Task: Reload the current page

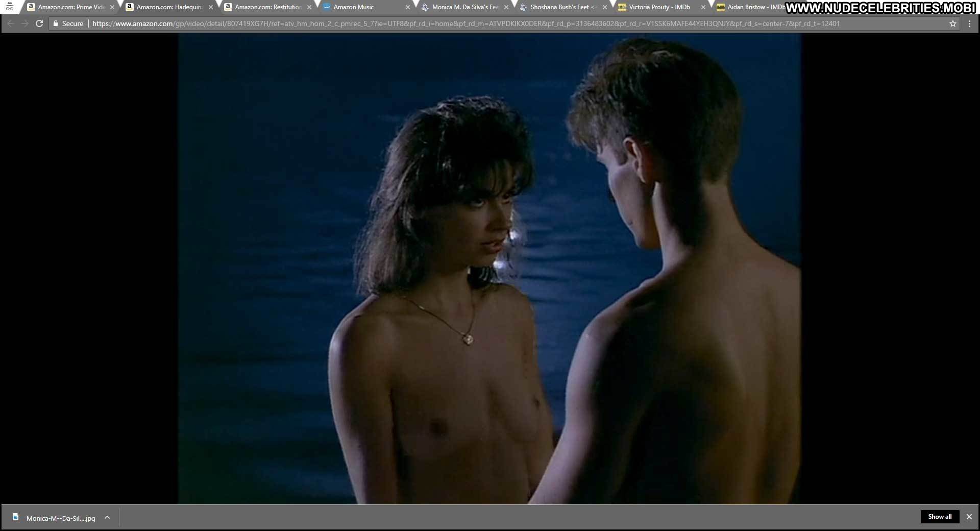Action: 39,23
